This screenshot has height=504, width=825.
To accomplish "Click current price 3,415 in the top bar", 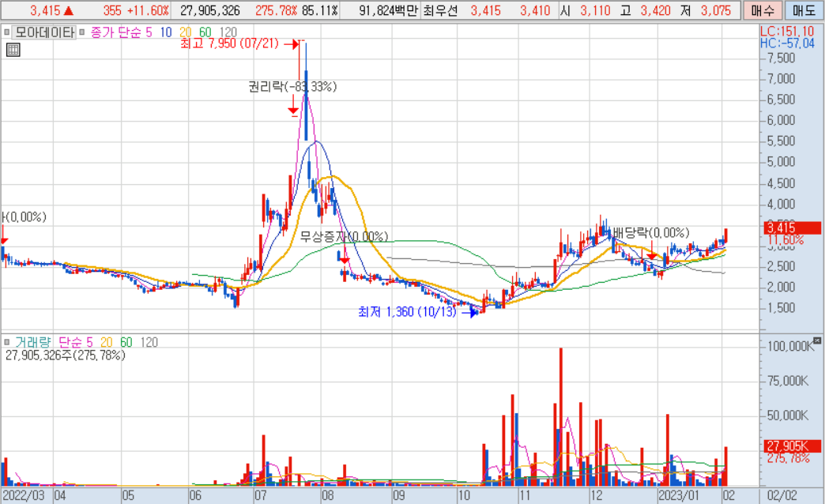I will click(x=45, y=10).
